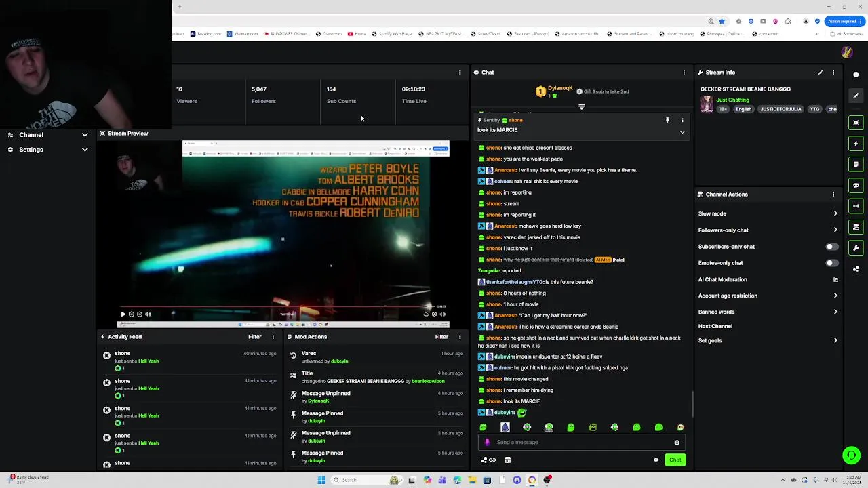Expand Settings section in left sidebar
This screenshot has height=488, width=868.
click(x=47, y=150)
